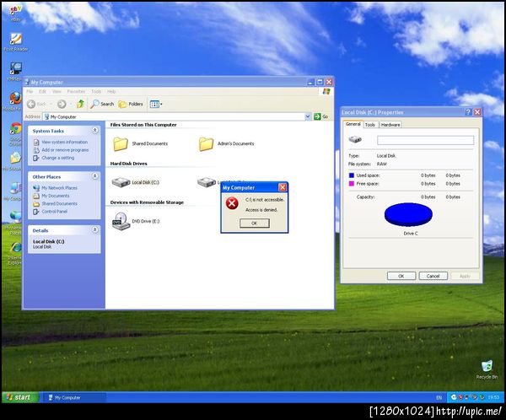
Task: Collapse the Details panel
Action: tap(94, 229)
